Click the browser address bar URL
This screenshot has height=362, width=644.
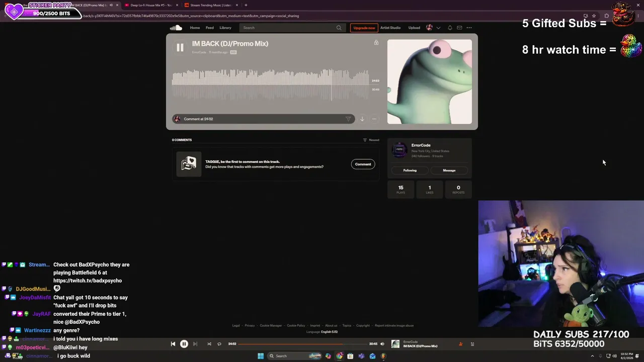[191, 16]
